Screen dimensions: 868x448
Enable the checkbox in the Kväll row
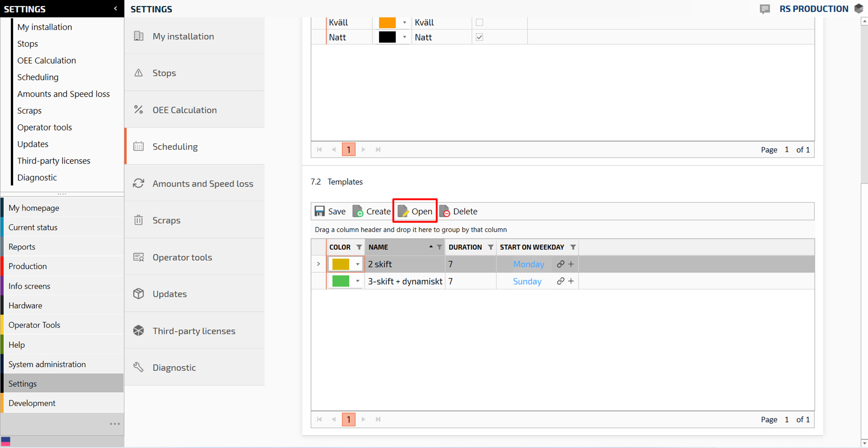[x=479, y=23]
